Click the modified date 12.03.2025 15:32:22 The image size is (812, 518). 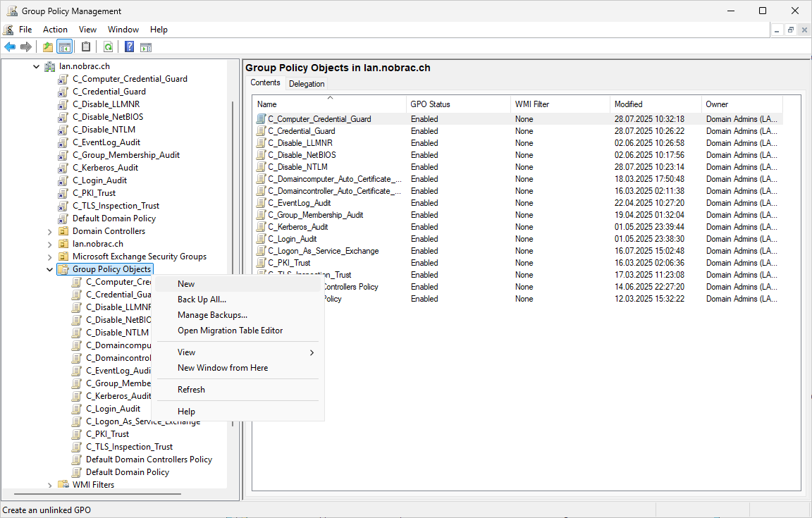tap(649, 299)
